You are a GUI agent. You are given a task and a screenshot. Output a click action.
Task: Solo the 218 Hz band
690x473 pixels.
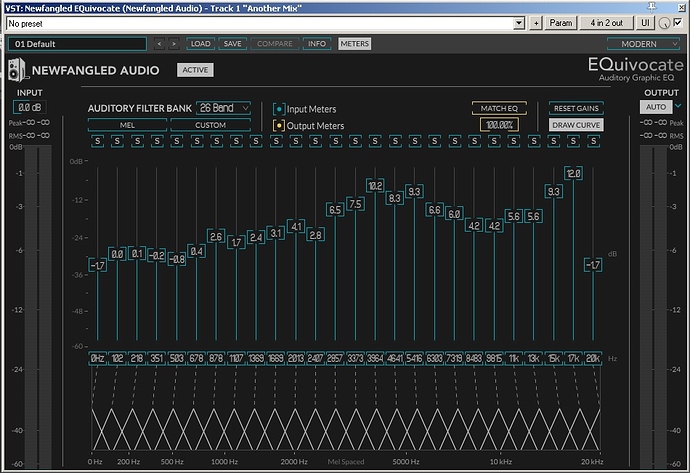point(137,141)
